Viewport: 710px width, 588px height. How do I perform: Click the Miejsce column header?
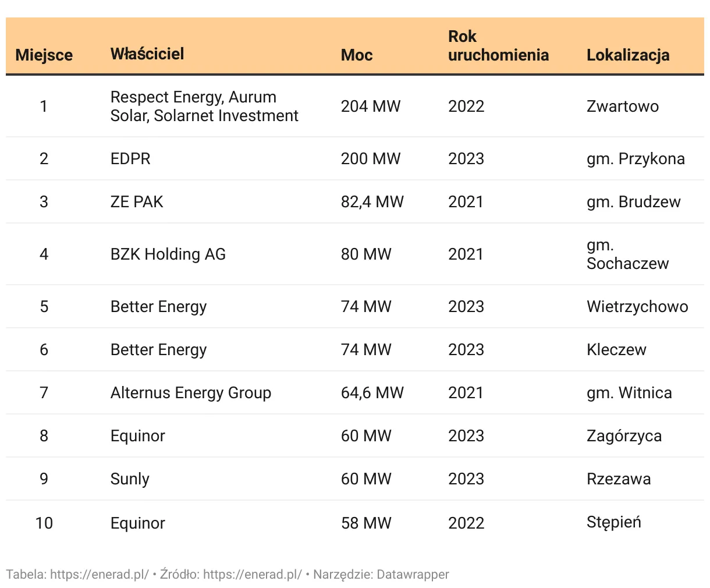[x=44, y=55]
